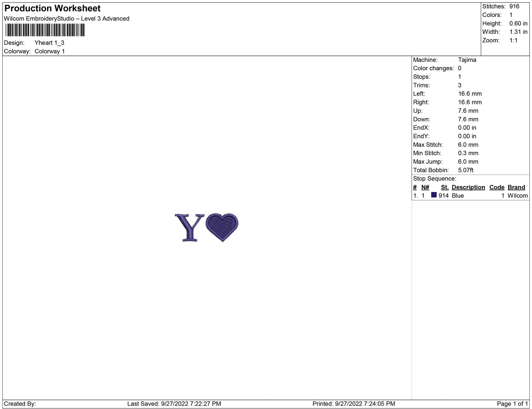The width and height of the screenshot is (532, 409).
Task: Click the design name "Yheart 1_3"
Action: pyautogui.click(x=49, y=43)
